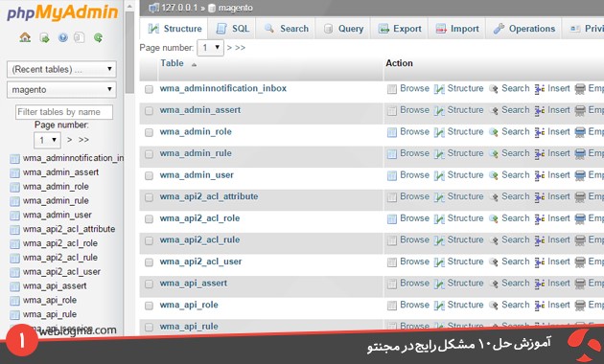This screenshot has height=364, width=604.
Task: Click Empty icon in wma_admin_user row
Action: click(580, 175)
